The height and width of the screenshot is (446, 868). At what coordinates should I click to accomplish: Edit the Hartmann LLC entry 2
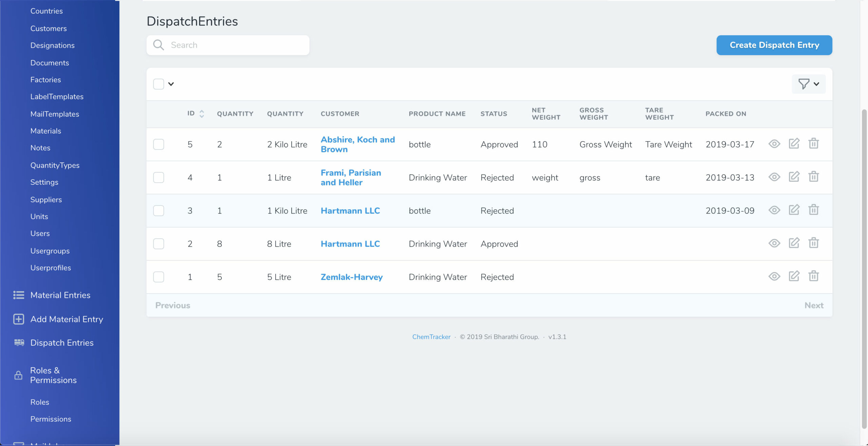tap(794, 243)
